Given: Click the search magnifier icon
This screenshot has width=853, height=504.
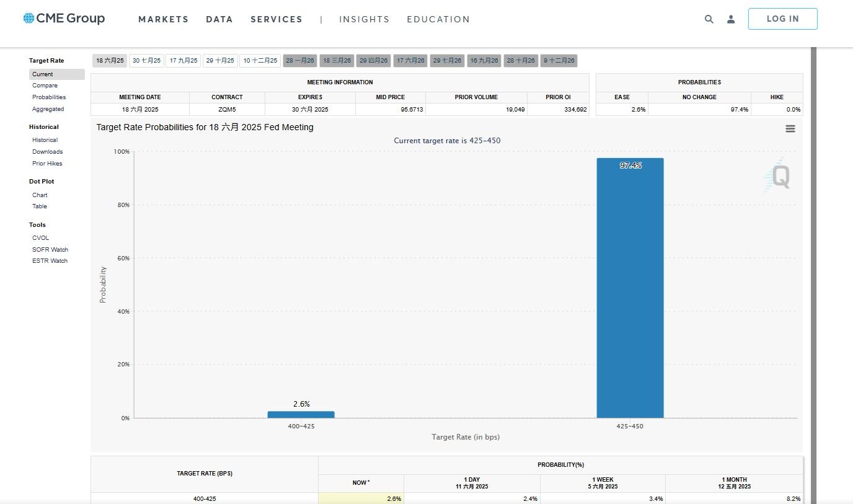Looking at the screenshot, I should (x=709, y=19).
